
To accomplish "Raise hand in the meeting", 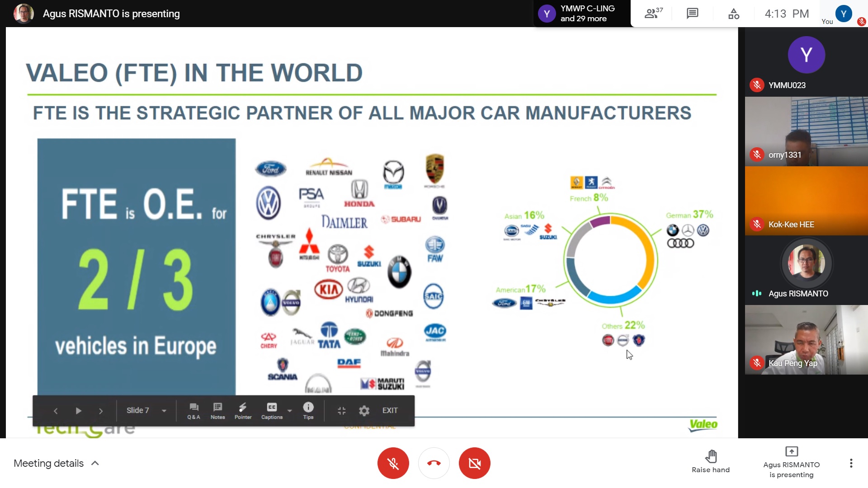I will click(711, 461).
